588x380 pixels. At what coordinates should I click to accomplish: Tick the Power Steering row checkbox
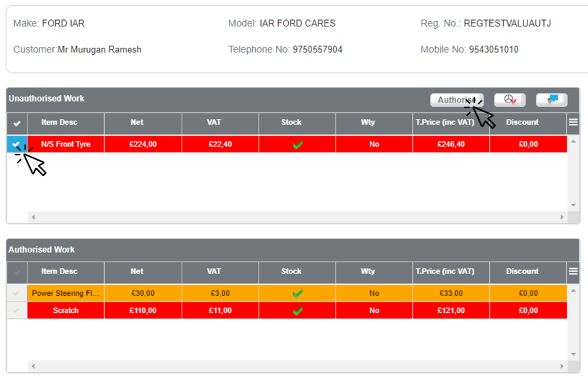pos(17,293)
